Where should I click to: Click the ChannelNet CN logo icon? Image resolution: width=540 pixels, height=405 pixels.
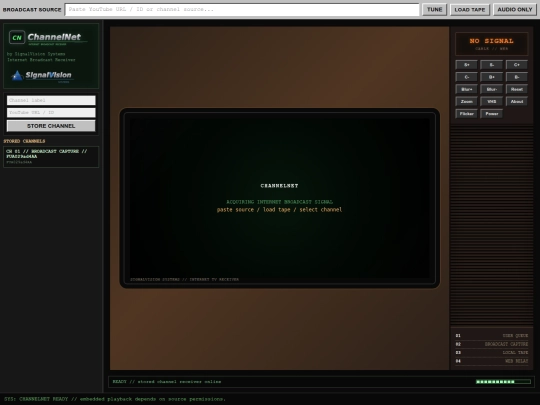17,38
